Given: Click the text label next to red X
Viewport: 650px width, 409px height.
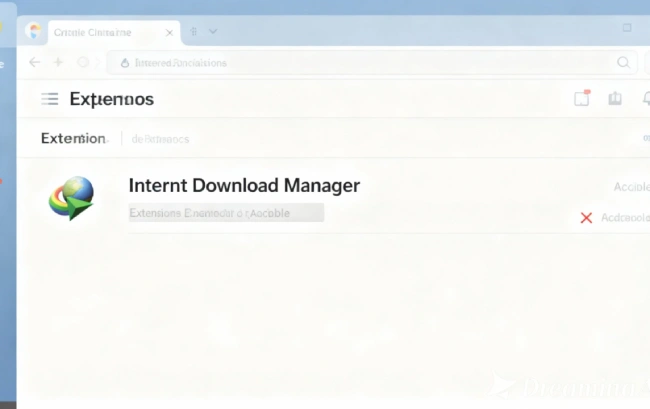Looking at the screenshot, I should pyautogui.click(x=625, y=217).
